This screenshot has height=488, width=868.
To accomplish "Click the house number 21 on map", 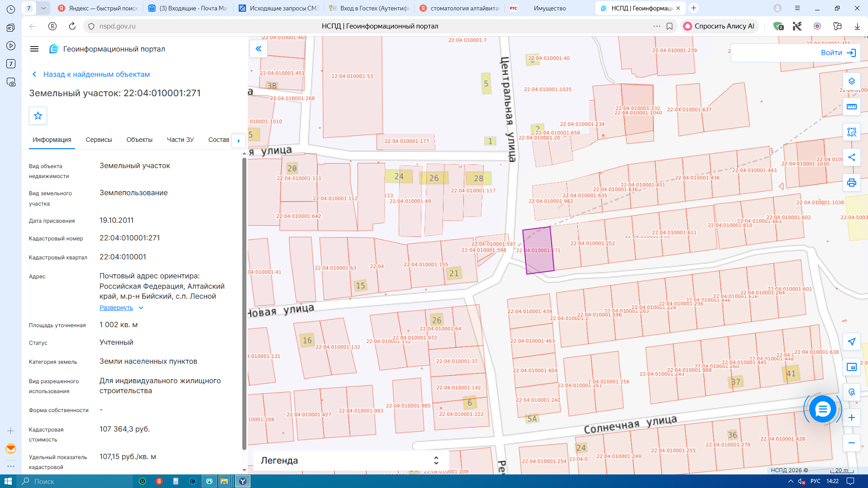I will pyautogui.click(x=454, y=273).
